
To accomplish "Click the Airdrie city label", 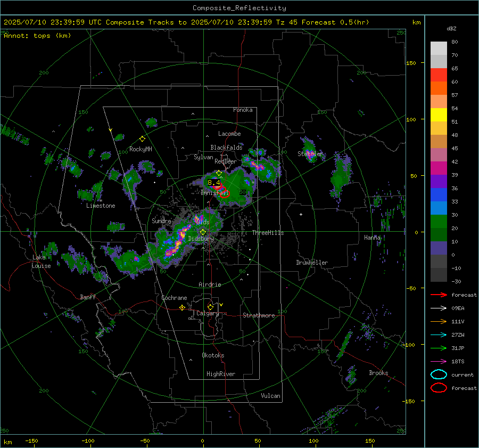I will (x=210, y=284).
